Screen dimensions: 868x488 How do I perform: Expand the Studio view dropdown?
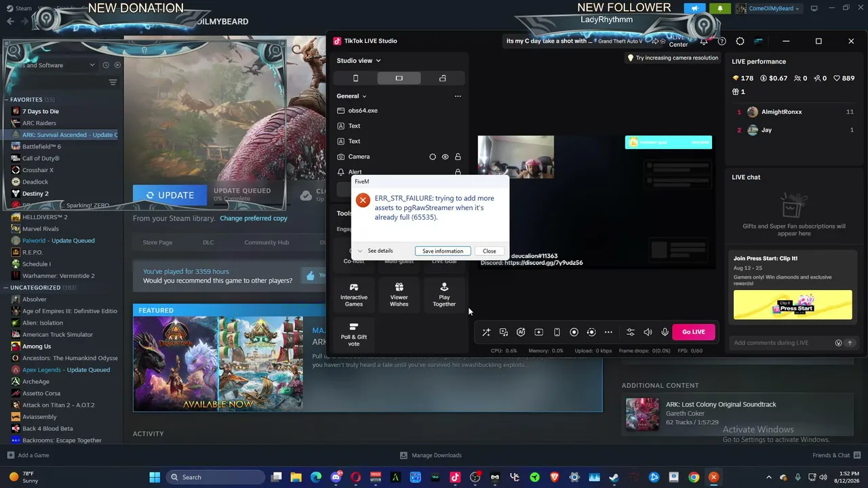point(359,60)
